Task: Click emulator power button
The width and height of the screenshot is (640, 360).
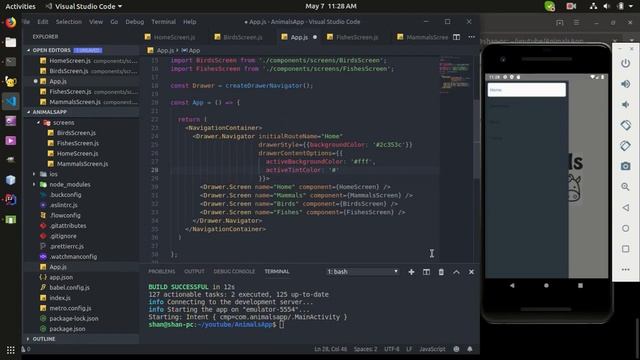Action: point(625,63)
